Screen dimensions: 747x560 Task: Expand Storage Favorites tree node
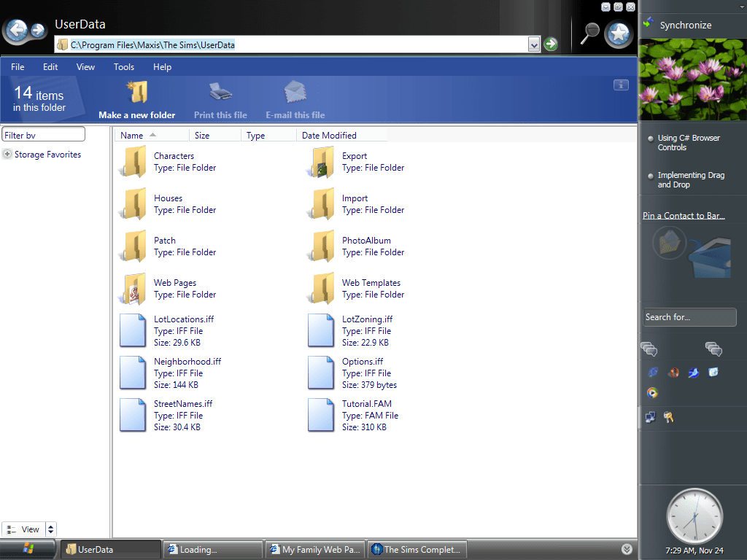tap(7, 155)
